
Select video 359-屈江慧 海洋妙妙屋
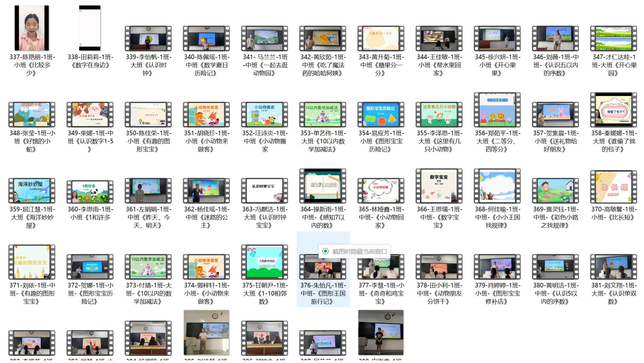[x=31, y=190]
